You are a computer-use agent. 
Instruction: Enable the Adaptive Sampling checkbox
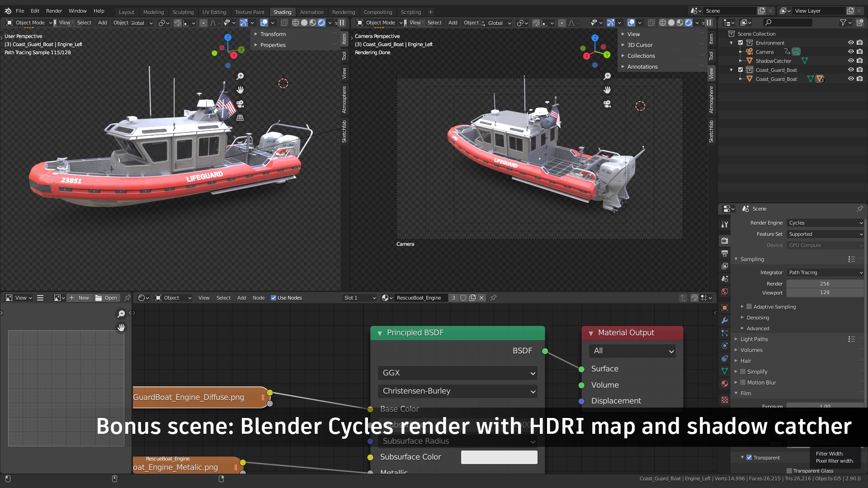(x=749, y=307)
